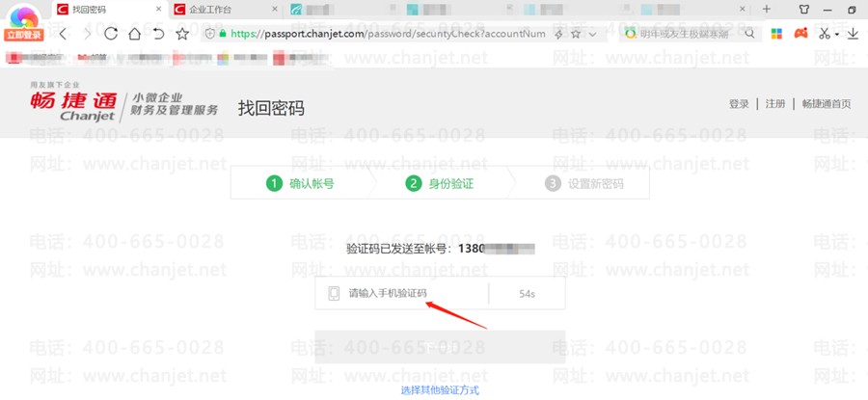Click the browser Forward arrow
Screen dimensions: 868x400
(87, 35)
